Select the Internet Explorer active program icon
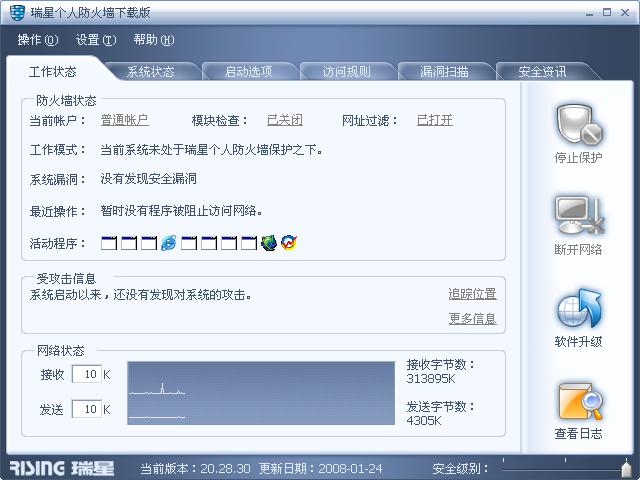 click(x=169, y=243)
